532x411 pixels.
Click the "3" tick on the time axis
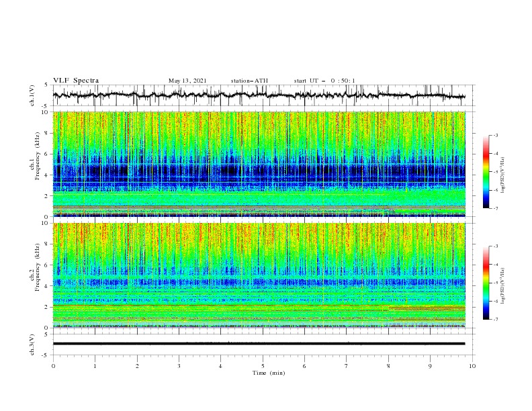point(179,366)
